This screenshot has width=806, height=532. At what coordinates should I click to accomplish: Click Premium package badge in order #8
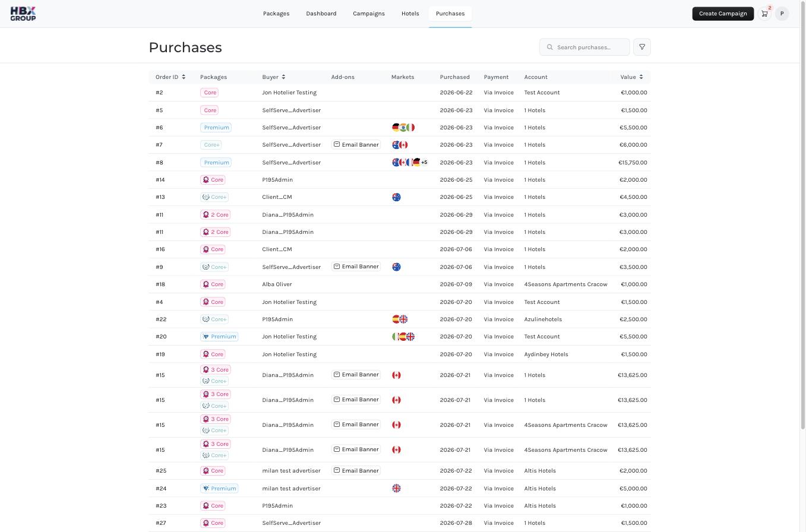[x=216, y=162]
